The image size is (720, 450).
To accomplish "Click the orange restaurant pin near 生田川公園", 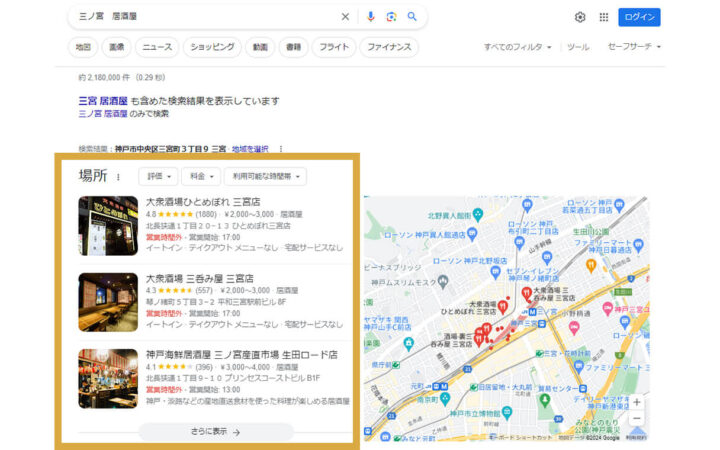I will pyautogui.click(x=591, y=264).
